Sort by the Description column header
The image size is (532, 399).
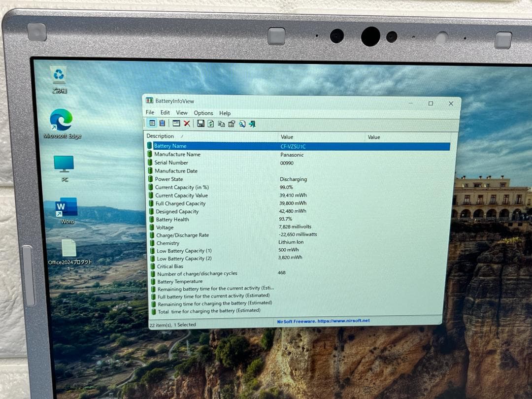point(161,136)
